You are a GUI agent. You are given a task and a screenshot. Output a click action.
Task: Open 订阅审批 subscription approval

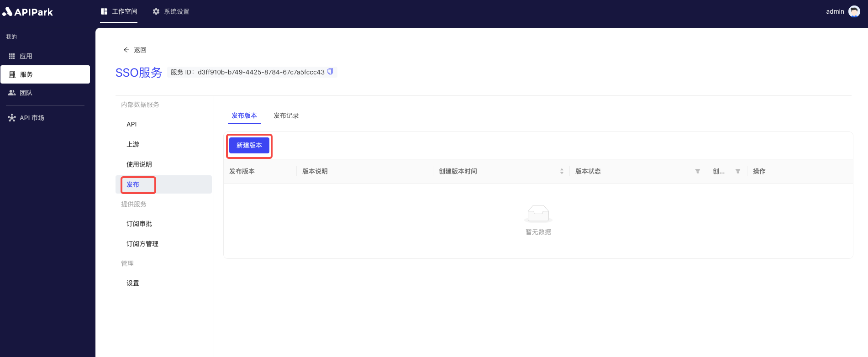[163, 224]
